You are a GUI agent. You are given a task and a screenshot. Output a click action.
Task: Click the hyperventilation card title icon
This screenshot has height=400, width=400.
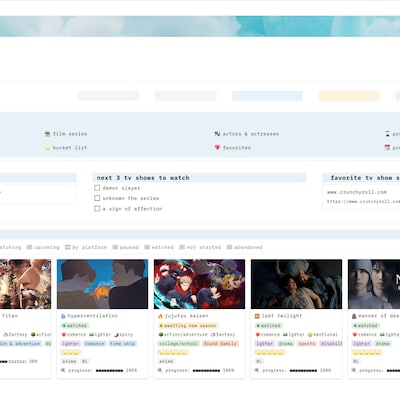click(63, 316)
